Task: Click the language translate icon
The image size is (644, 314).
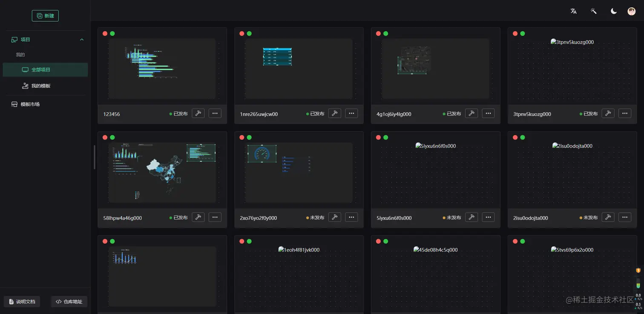Action: 574,11
